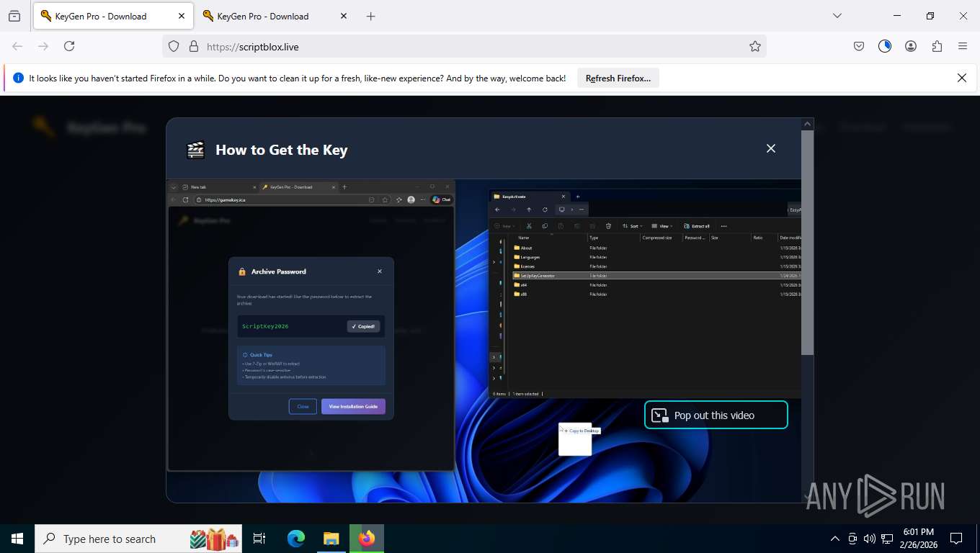Screen dimensions: 980x553
Task: Open a new tab with plus button
Action: pos(370,16)
